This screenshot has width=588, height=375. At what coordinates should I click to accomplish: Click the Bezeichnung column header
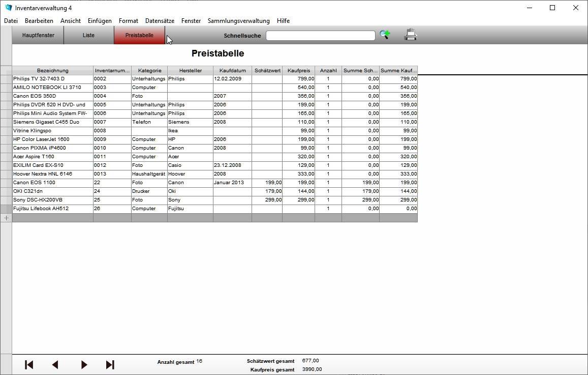pos(53,71)
